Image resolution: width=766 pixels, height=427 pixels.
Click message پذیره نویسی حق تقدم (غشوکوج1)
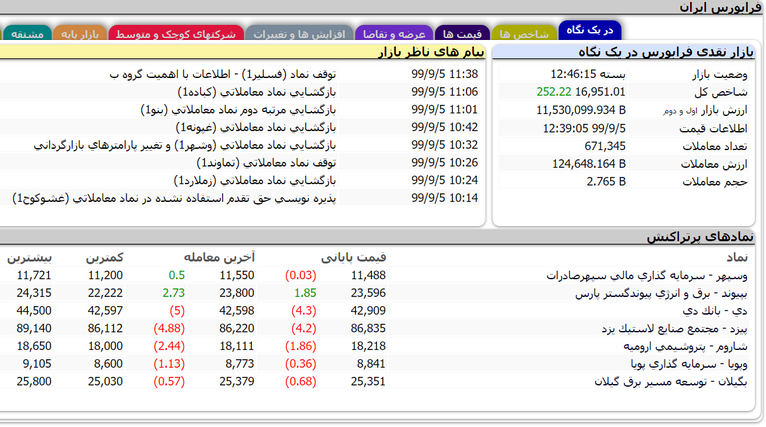pos(174,198)
